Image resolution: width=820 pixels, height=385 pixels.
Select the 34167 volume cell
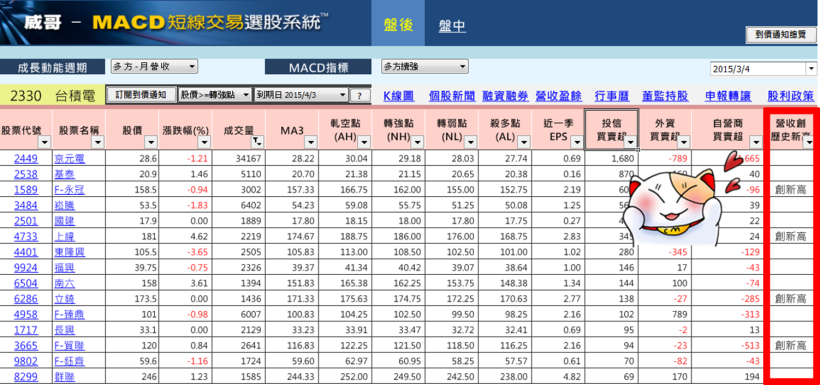239,159
